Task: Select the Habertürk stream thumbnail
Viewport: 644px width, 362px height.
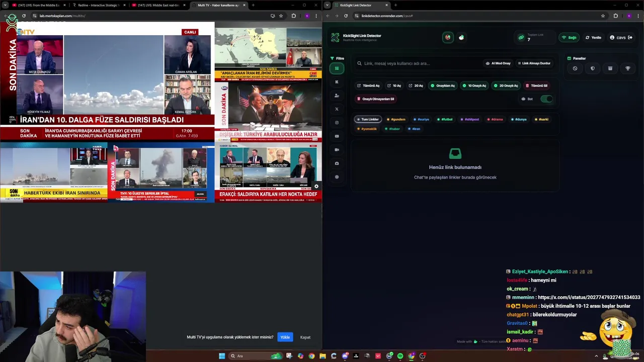Action: [x=53, y=172]
